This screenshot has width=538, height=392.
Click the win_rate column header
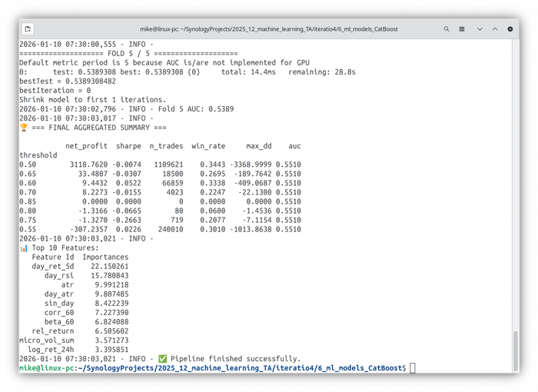(208, 146)
